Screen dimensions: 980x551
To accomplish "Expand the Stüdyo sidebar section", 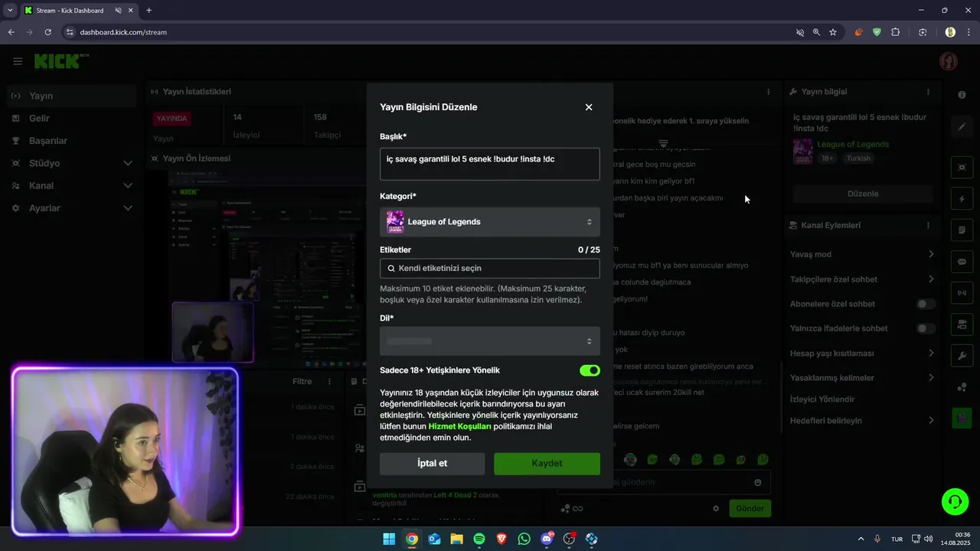I will click(x=70, y=163).
